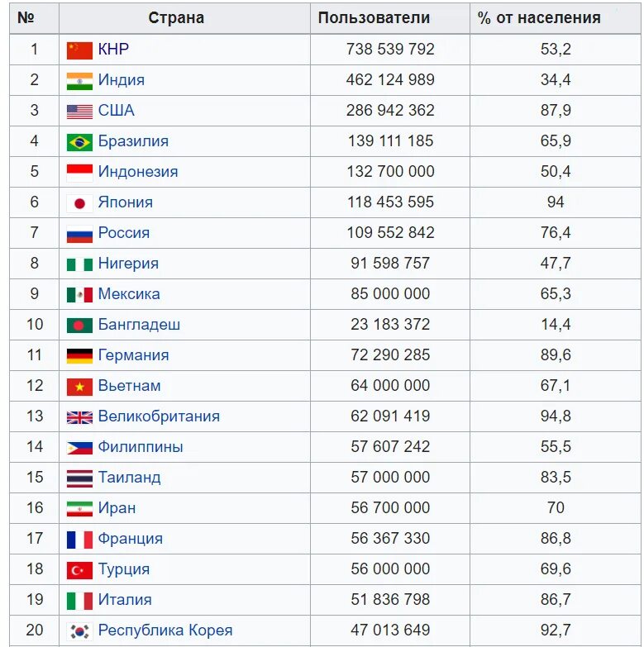
Task: Follow the Республика Корея link
Action: (165, 630)
